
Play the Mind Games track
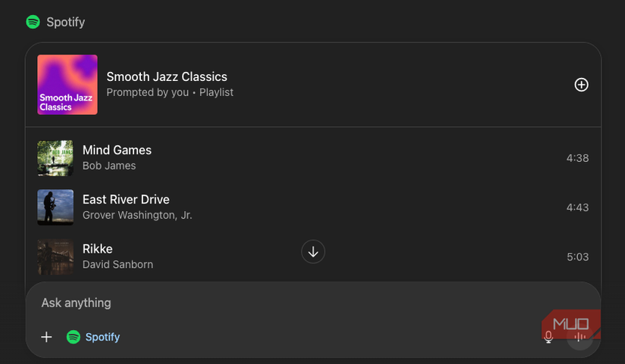[117, 150]
